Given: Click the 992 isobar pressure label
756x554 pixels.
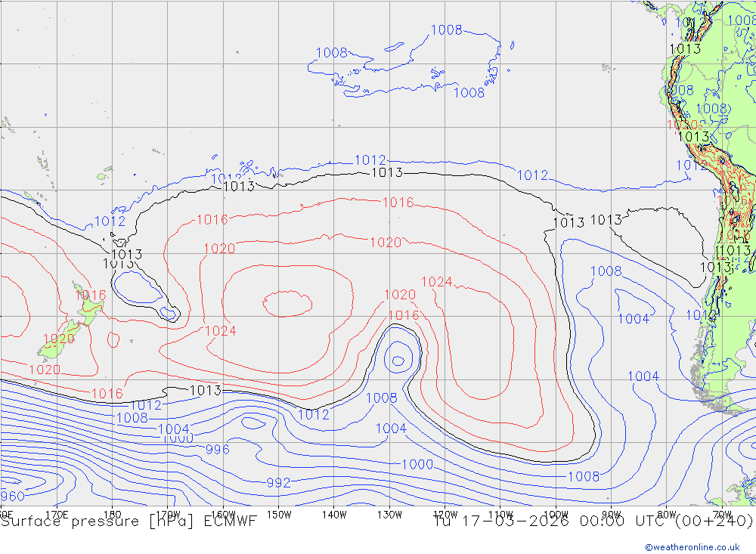Looking at the screenshot, I should (x=278, y=483).
